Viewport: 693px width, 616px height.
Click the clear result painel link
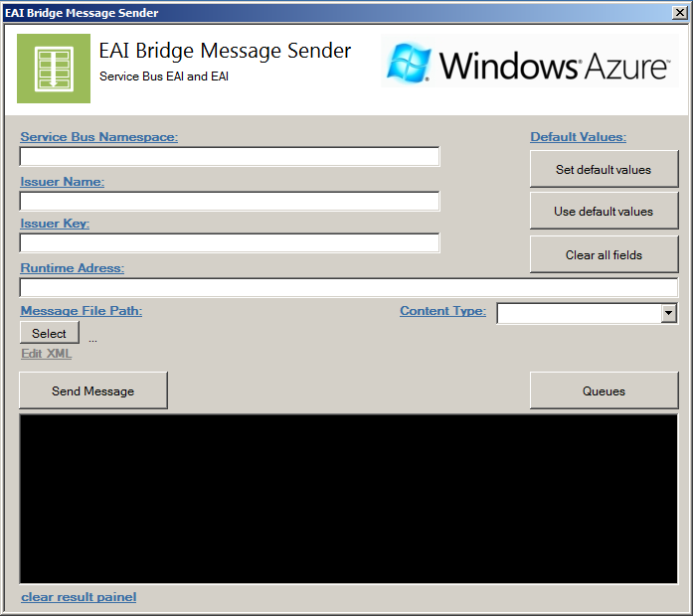point(79,597)
